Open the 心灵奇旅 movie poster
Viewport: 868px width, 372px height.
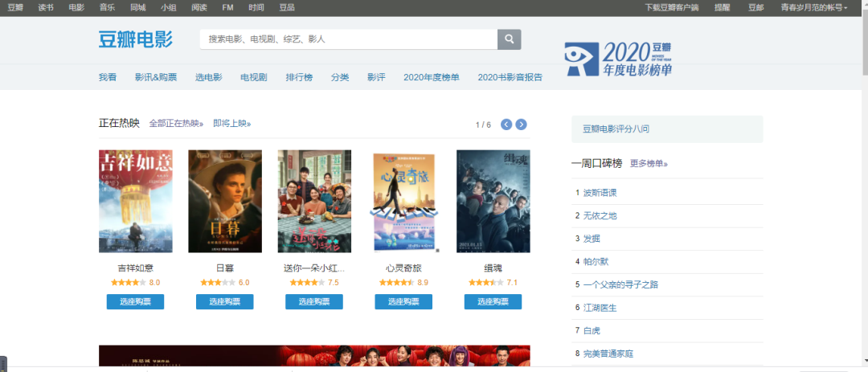click(x=403, y=201)
